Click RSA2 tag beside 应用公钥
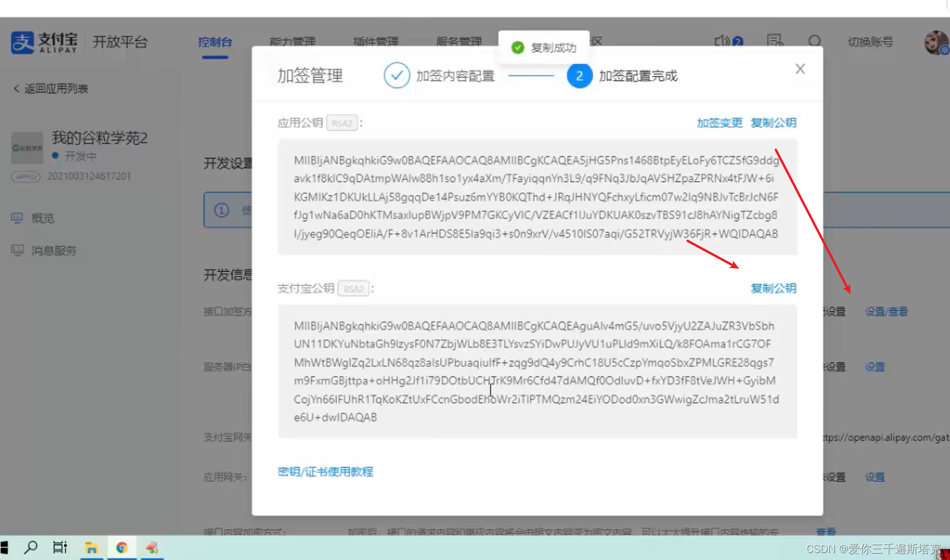 click(x=342, y=123)
